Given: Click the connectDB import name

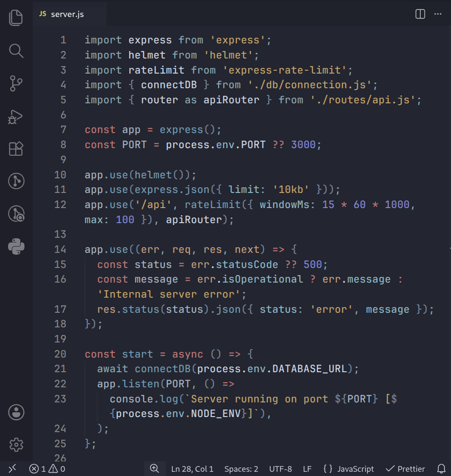Looking at the screenshot, I should (x=169, y=85).
